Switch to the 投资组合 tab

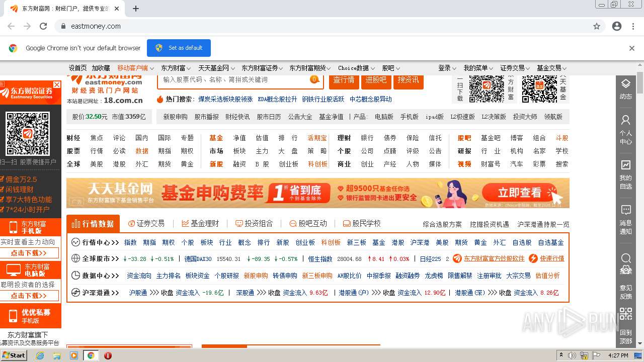[x=254, y=223]
